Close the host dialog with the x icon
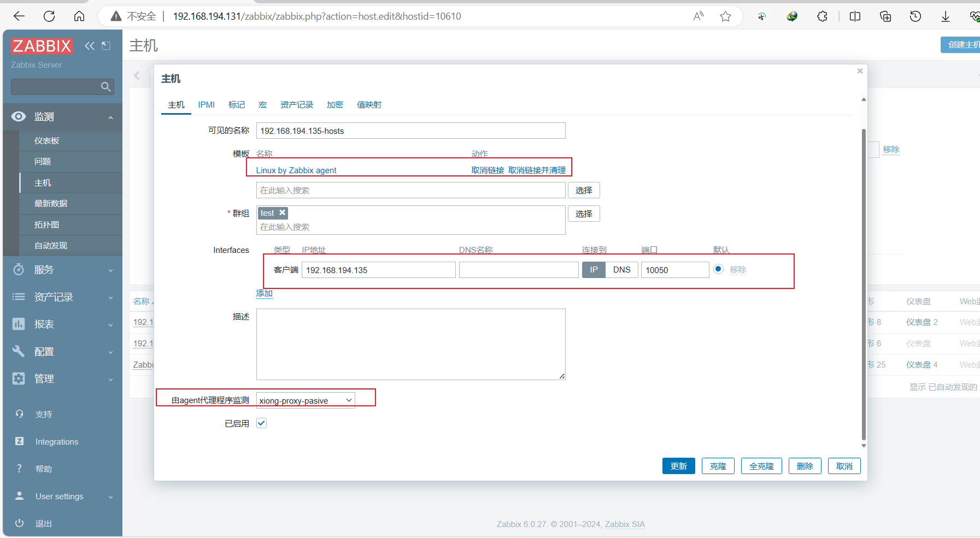The width and height of the screenshot is (980, 538). tap(860, 71)
